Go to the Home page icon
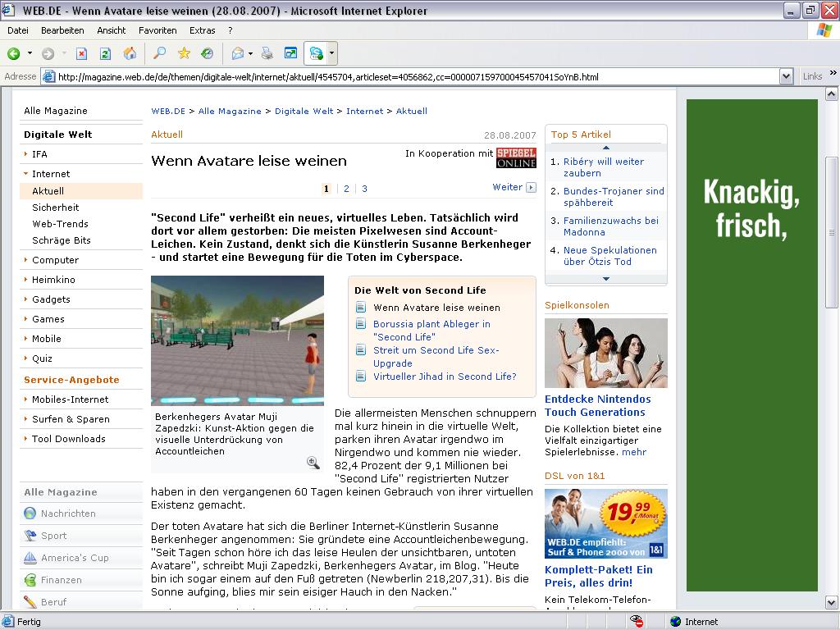 pos(130,54)
